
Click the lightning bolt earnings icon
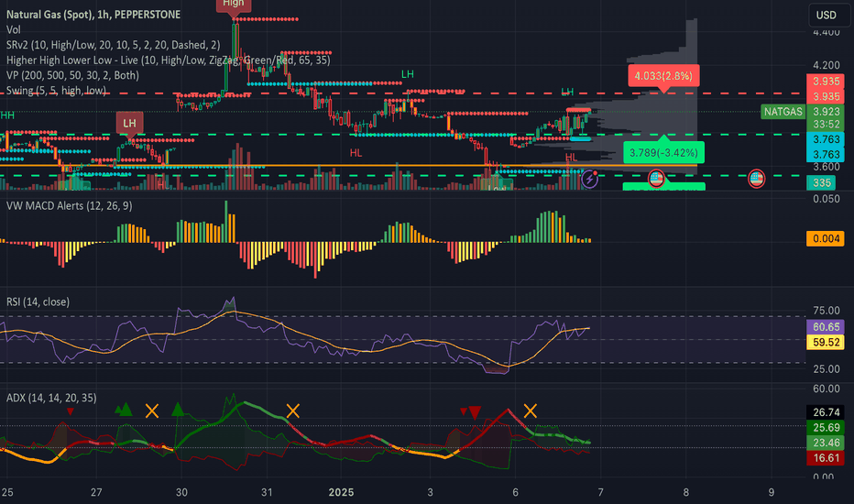[590, 179]
